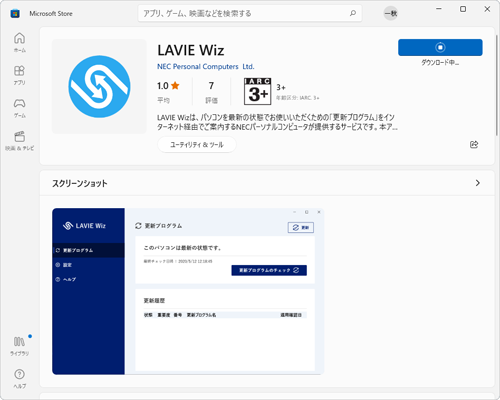Open the Home section in sidebar
This screenshot has width=500, height=400.
(19, 43)
